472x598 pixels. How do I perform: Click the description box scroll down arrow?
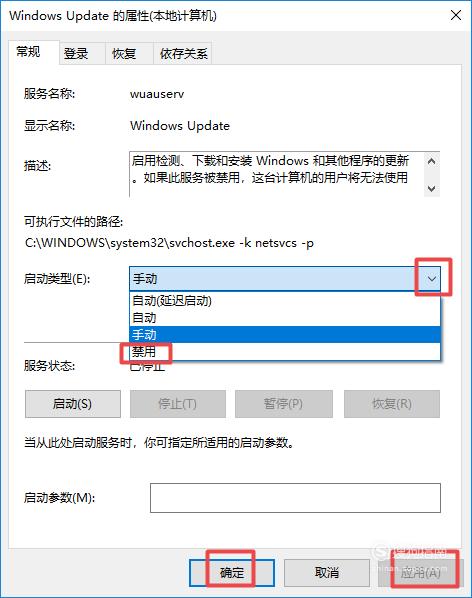[432, 188]
